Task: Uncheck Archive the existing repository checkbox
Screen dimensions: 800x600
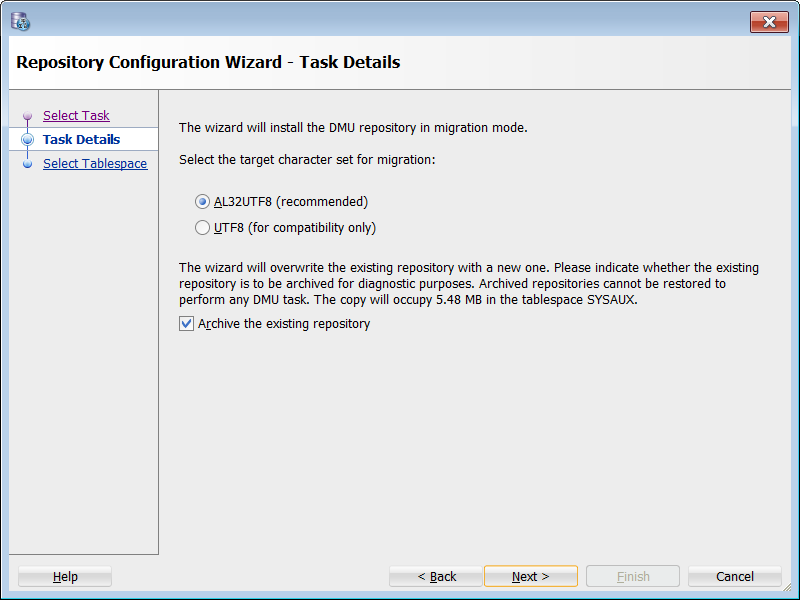Action: coord(186,323)
